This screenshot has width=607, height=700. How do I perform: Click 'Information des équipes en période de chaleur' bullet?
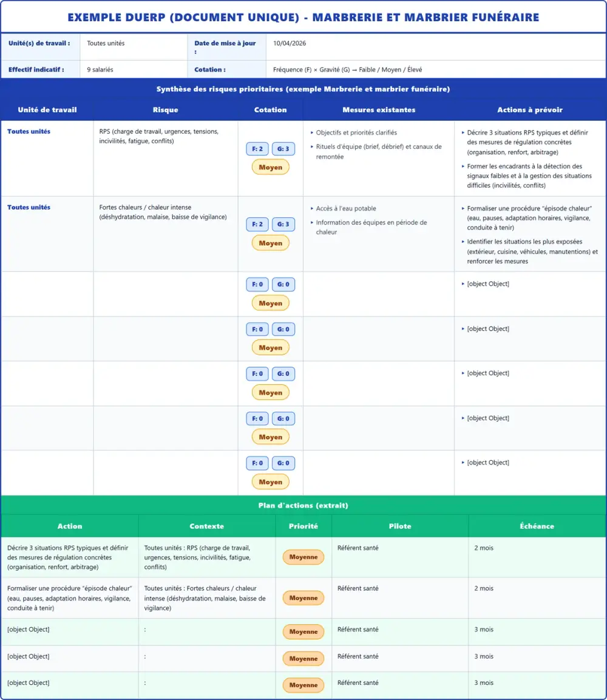[x=371, y=227]
